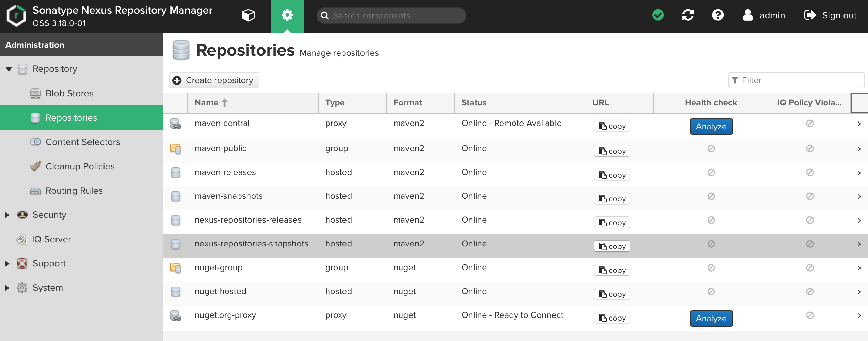868x341 pixels.
Task: Open the Browse cube icon
Action: (248, 15)
